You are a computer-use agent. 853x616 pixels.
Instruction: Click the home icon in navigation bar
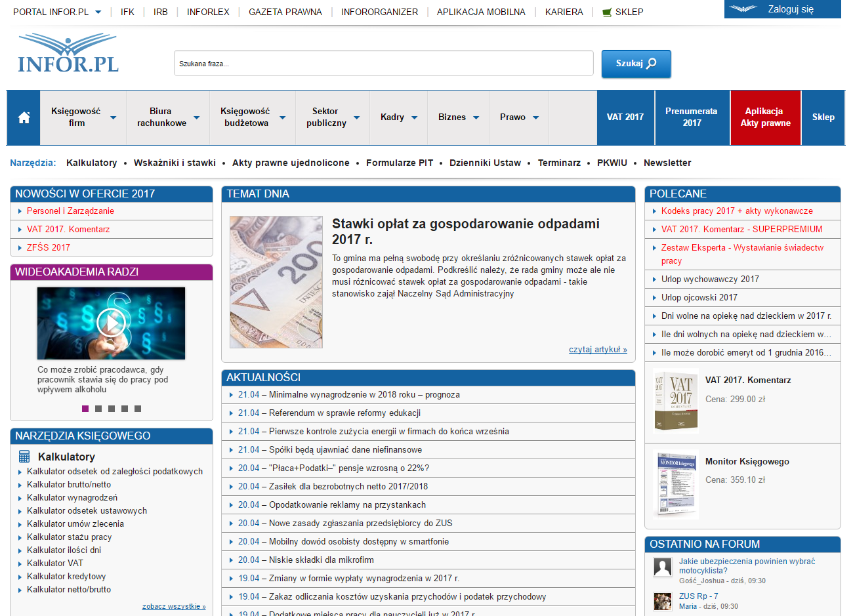(x=24, y=117)
